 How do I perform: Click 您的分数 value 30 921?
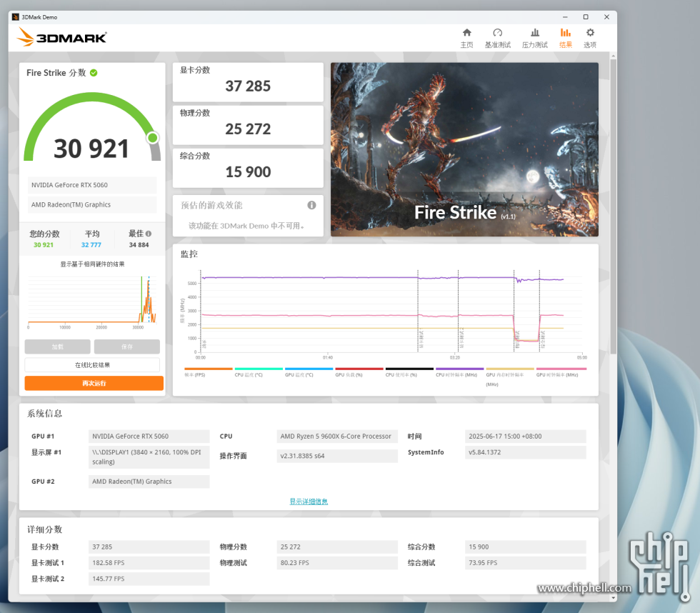[44, 244]
